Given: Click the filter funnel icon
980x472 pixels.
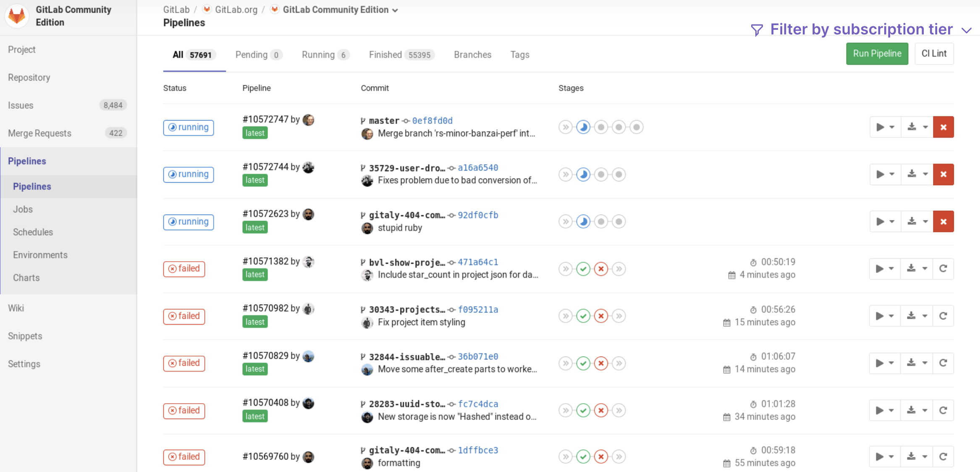Looking at the screenshot, I should [757, 30].
